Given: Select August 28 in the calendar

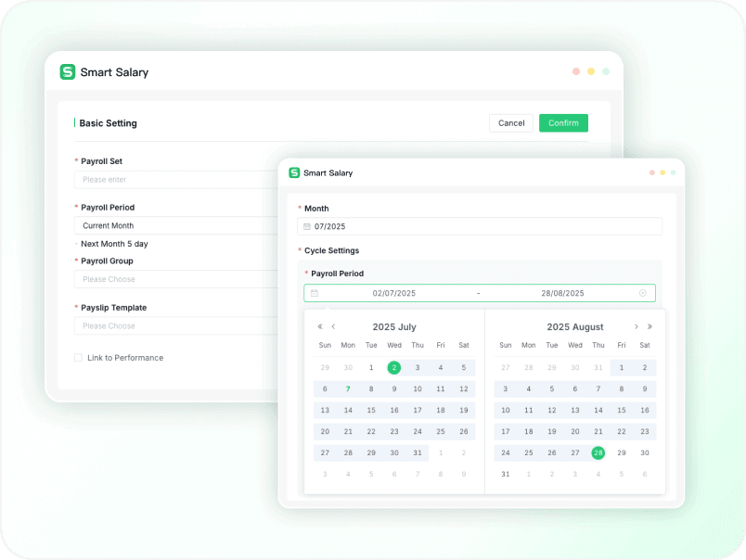Looking at the screenshot, I should 598,452.
